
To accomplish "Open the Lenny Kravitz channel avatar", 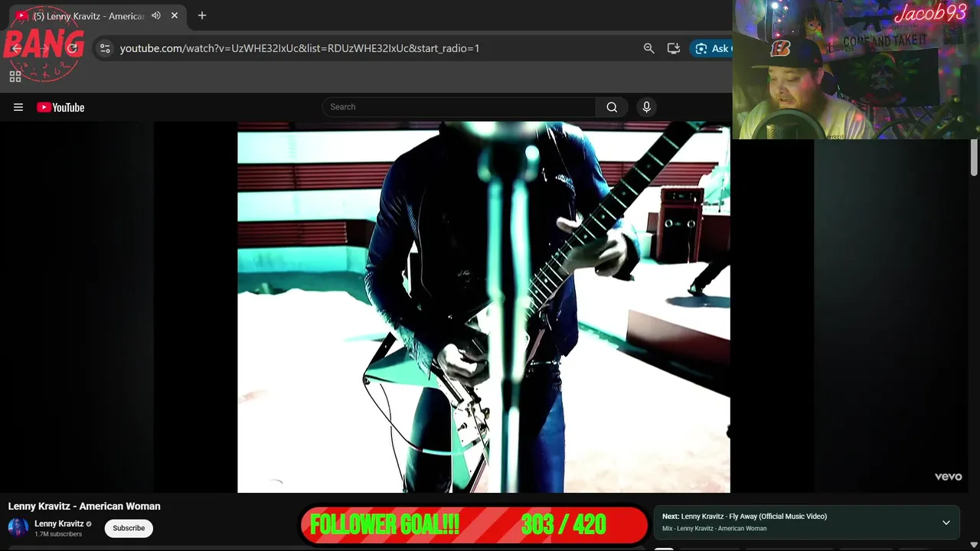I will (x=18, y=528).
